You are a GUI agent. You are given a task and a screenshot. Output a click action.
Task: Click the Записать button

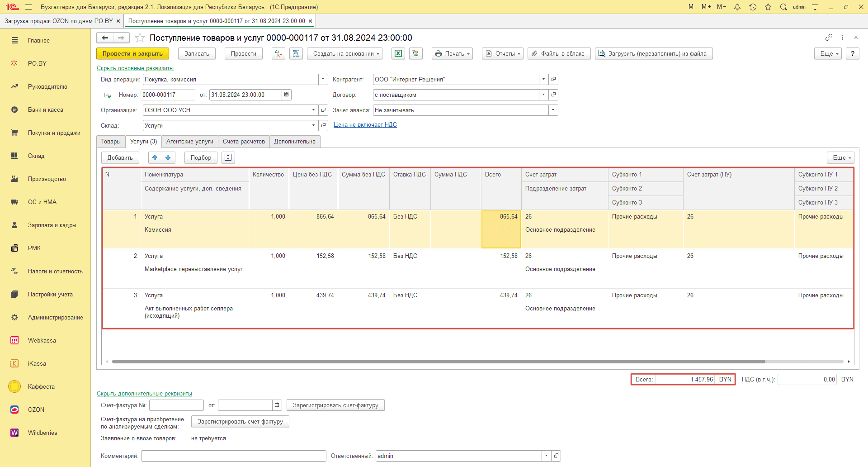pos(197,53)
